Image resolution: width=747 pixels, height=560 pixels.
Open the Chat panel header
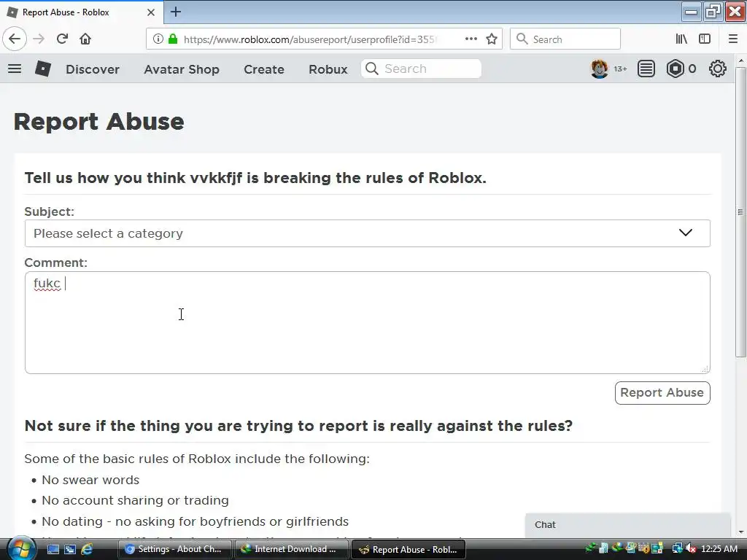coord(628,525)
